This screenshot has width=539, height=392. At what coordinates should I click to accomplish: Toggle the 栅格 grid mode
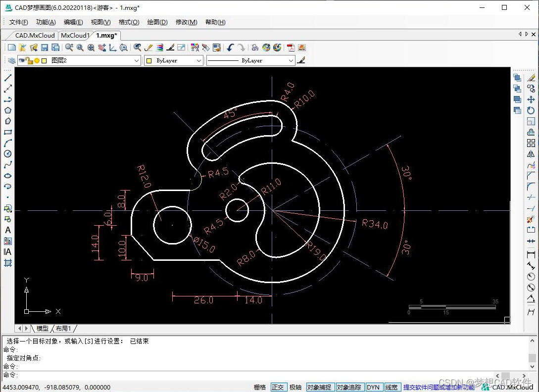pos(259,387)
